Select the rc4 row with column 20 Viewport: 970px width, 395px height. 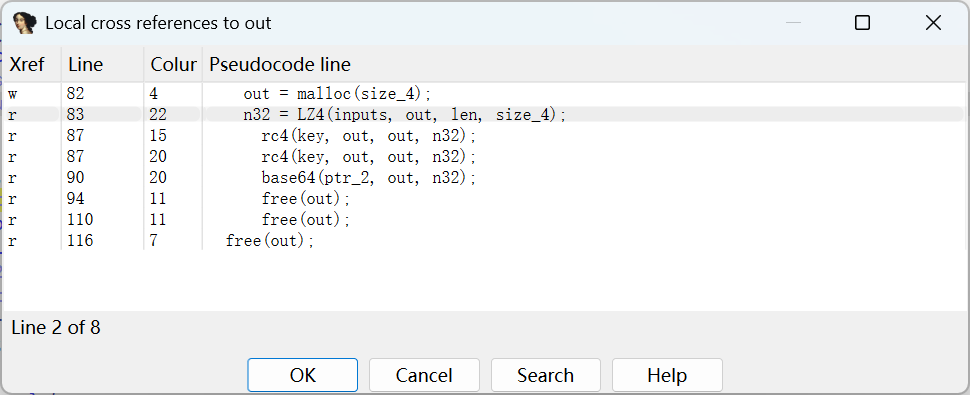point(484,156)
